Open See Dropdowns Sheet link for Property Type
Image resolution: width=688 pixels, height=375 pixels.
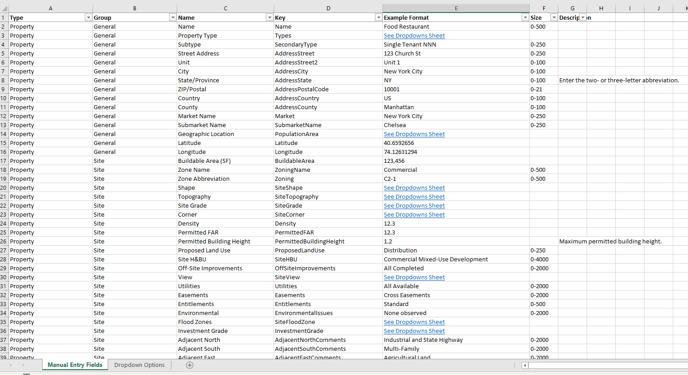pyautogui.click(x=414, y=36)
